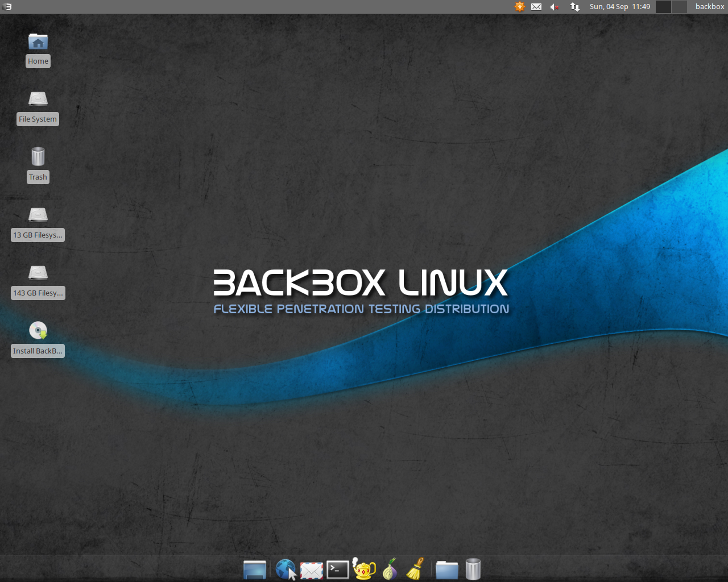The width and height of the screenshot is (728, 582).
Task: Open the calendar from the clock 'Sun, 04 Sep 11:49'
Action: [x=620, y=7]
